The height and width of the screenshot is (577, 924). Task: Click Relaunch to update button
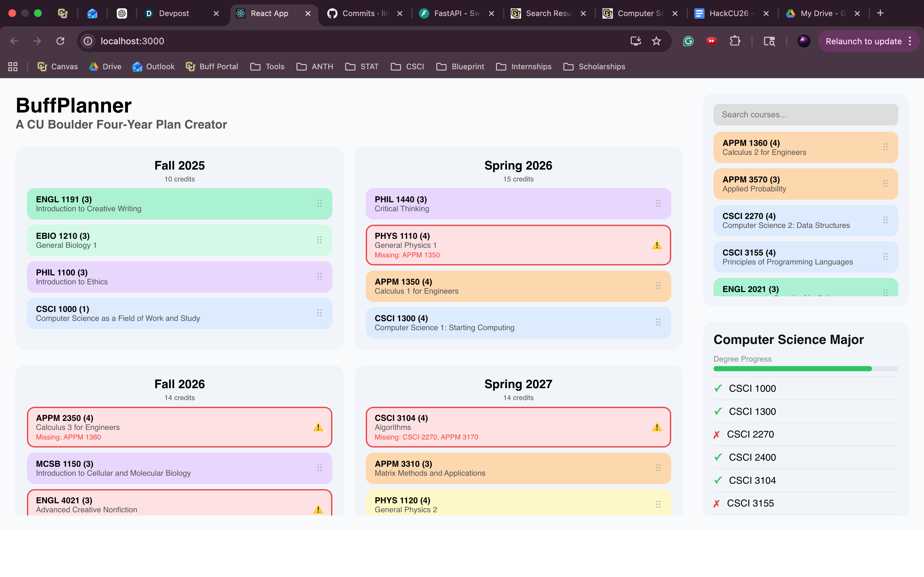click(x=863, y=41)
